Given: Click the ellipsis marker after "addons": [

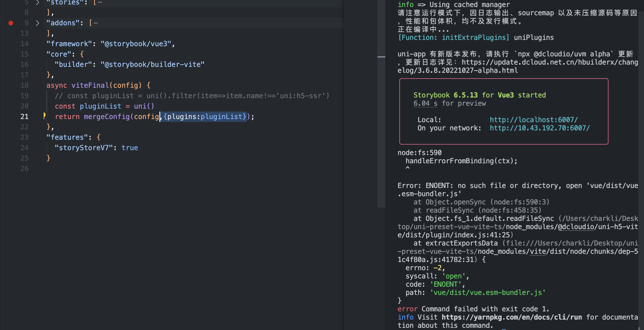Looking at the screenshot, I should pos(96,23).
